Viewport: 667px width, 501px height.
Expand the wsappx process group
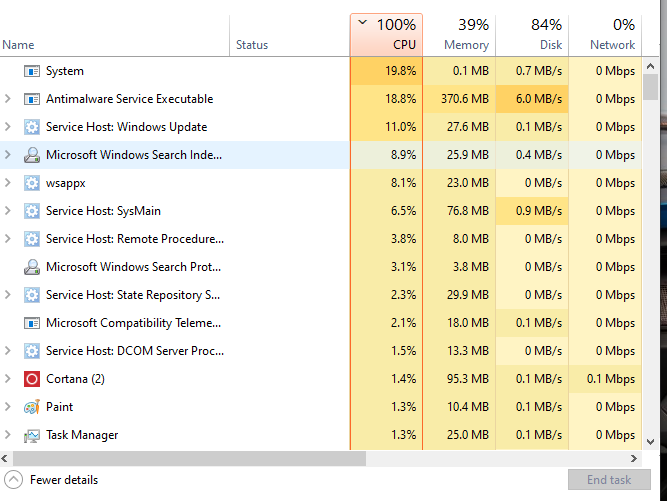tap(8, 183)
